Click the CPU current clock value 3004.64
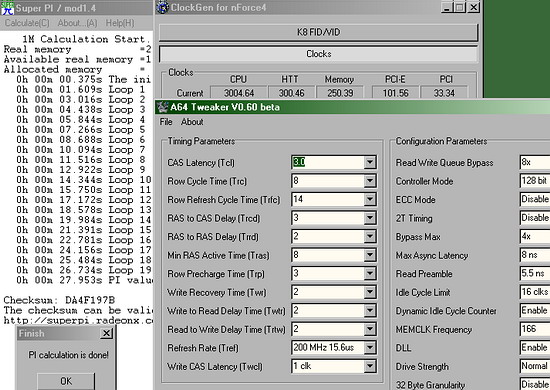 239,93
